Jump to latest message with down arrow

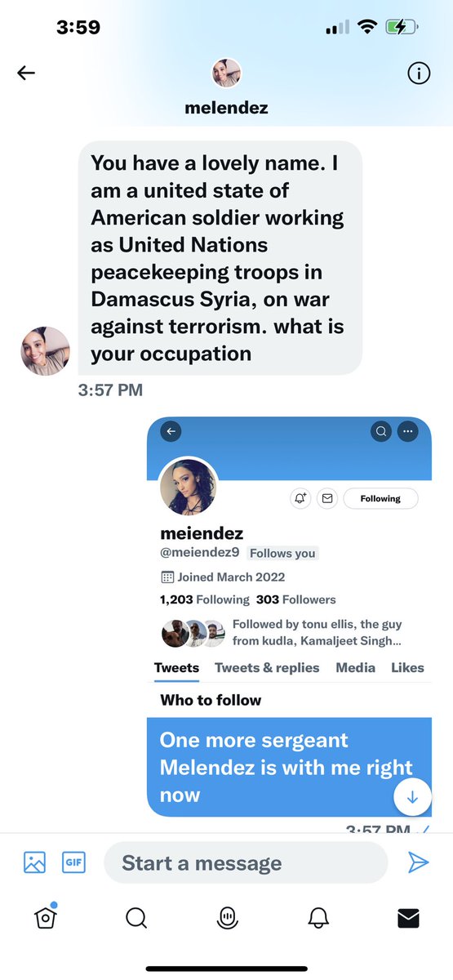pos(412,796)
